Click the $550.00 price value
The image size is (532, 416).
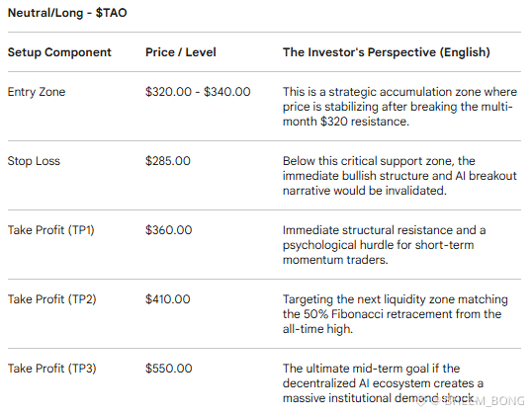point(169,369)
